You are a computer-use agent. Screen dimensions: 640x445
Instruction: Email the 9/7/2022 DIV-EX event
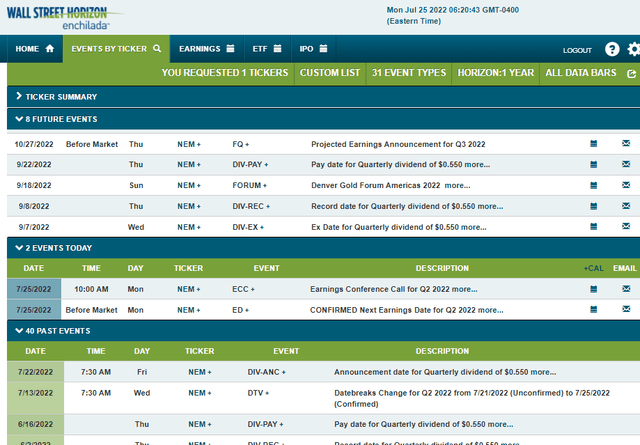(x=626, y=226)
